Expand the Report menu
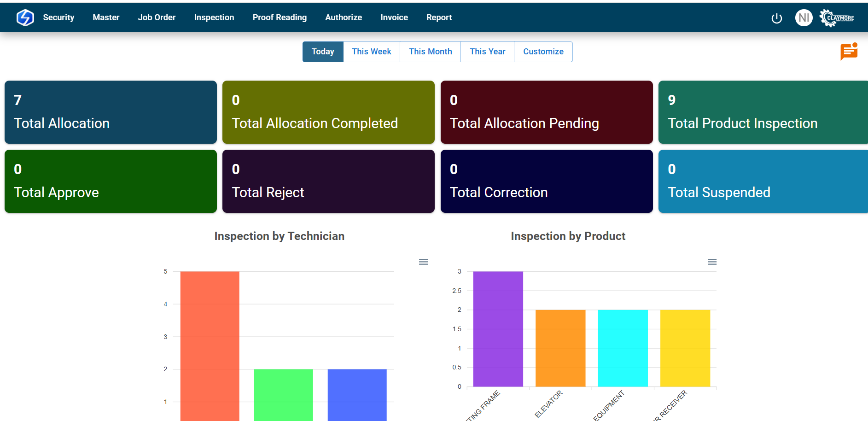Screen dimensions: 868x421 (439, 18)
